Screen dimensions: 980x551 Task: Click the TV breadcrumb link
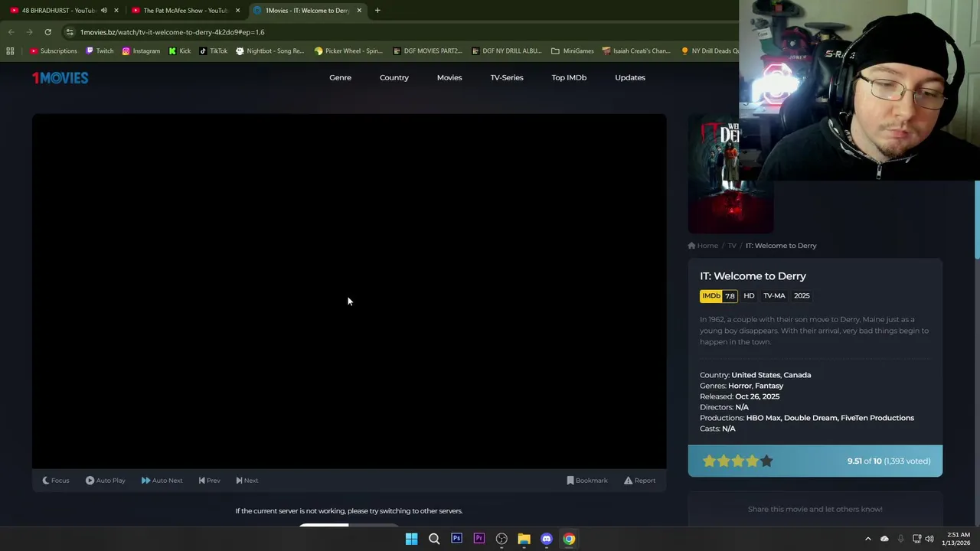click(732, 246)
